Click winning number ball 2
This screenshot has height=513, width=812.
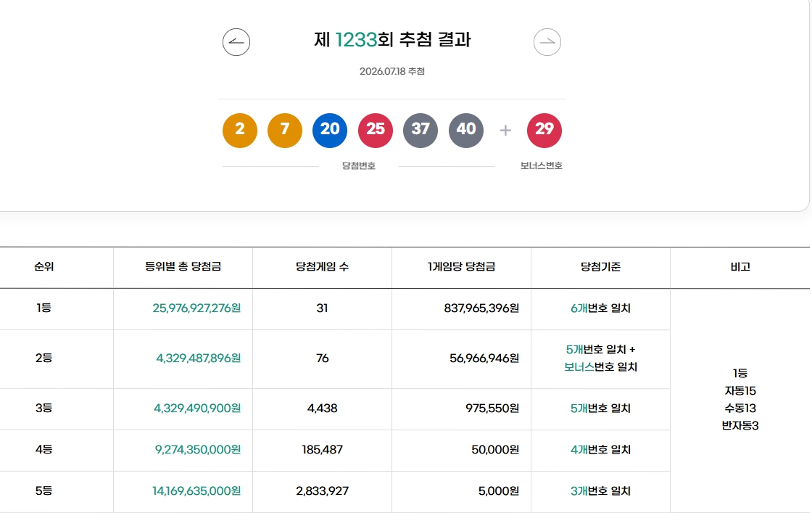(x=240, y=130)
